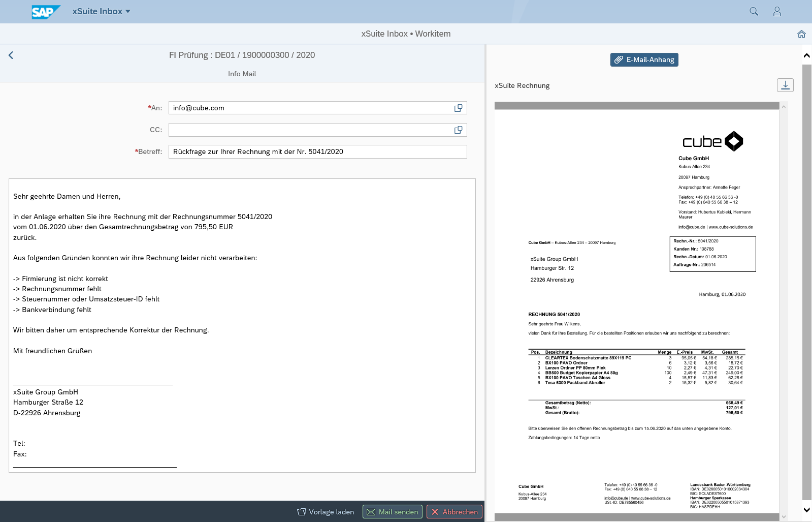Click the Info Mail title text
Viewport: 812px width, 522px height.
point(242,74)
